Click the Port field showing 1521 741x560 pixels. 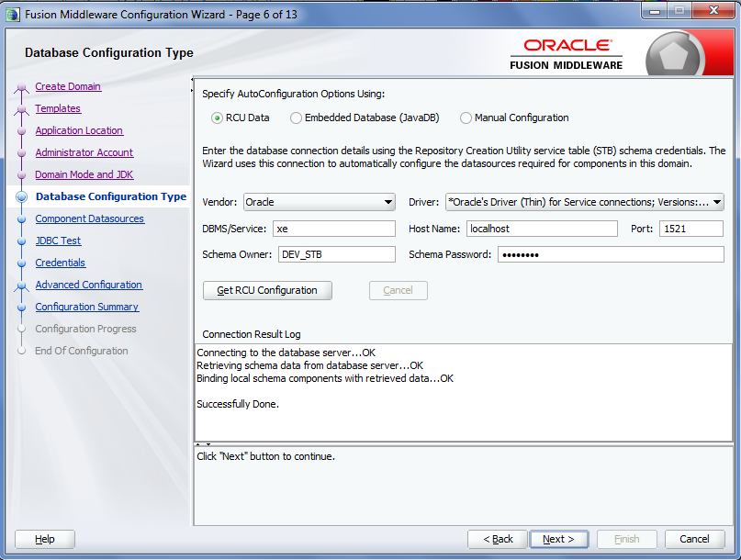[691, 229]
